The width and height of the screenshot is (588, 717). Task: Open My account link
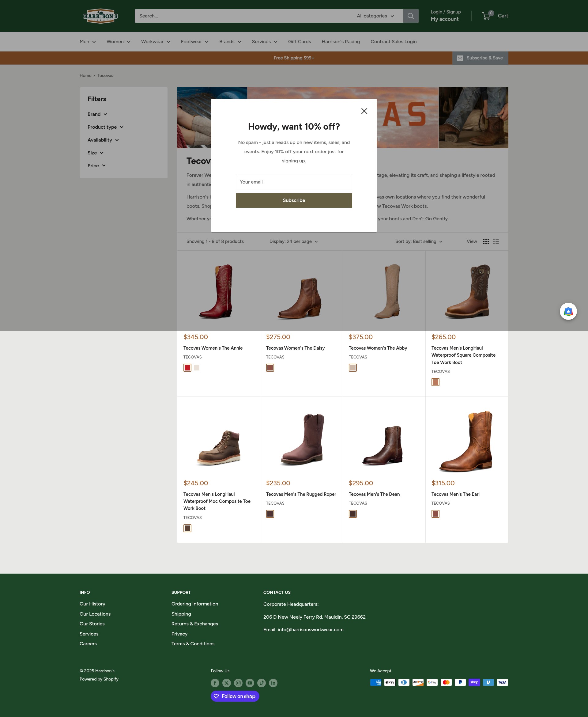(444, 19)
